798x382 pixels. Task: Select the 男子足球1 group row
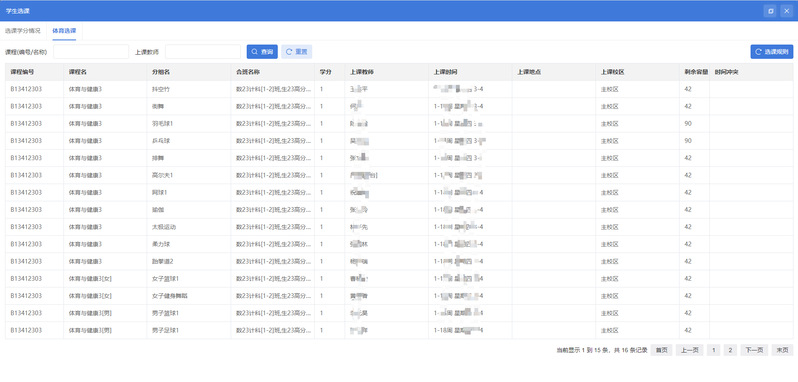[x=399, y=330]
